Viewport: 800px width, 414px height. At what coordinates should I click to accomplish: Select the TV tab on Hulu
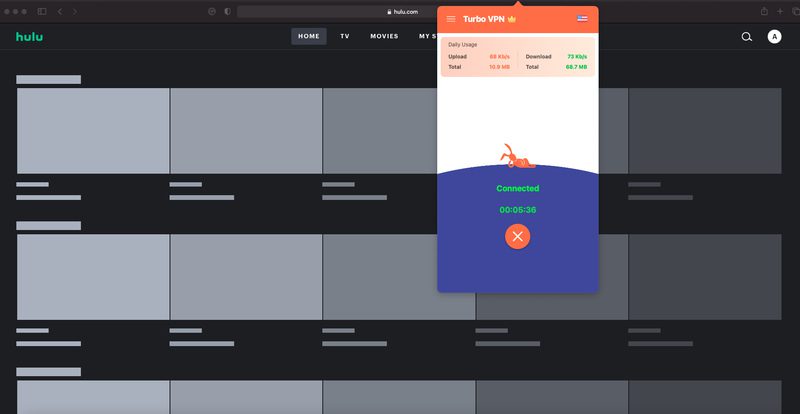pos(345,36)
